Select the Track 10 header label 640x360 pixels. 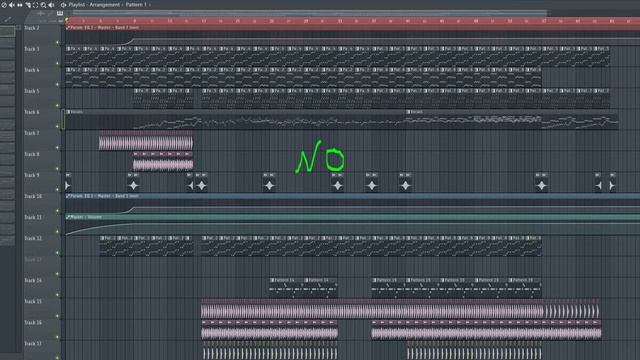pos(33,196)
